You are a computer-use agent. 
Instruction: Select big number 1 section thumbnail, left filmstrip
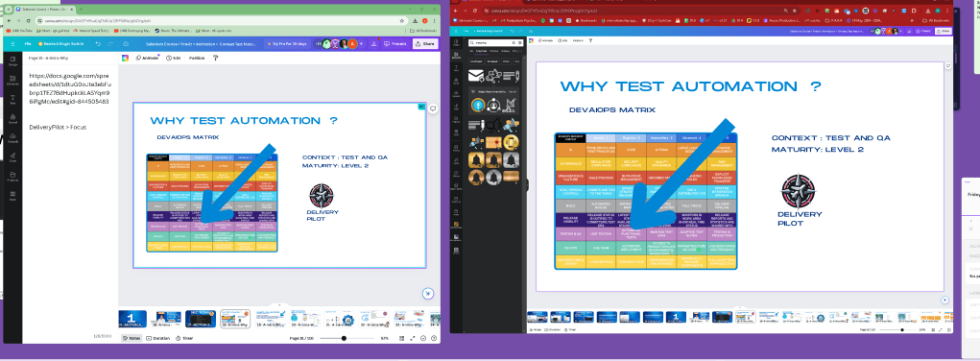tap(132, 319)
